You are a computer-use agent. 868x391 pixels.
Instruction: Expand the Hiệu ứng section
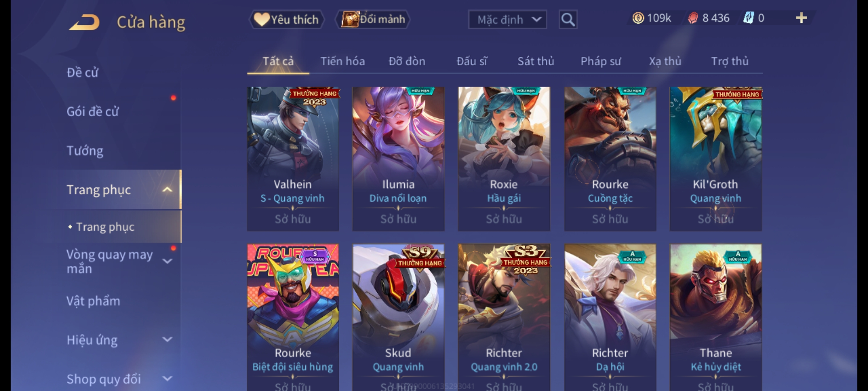[x=167, y=340]
